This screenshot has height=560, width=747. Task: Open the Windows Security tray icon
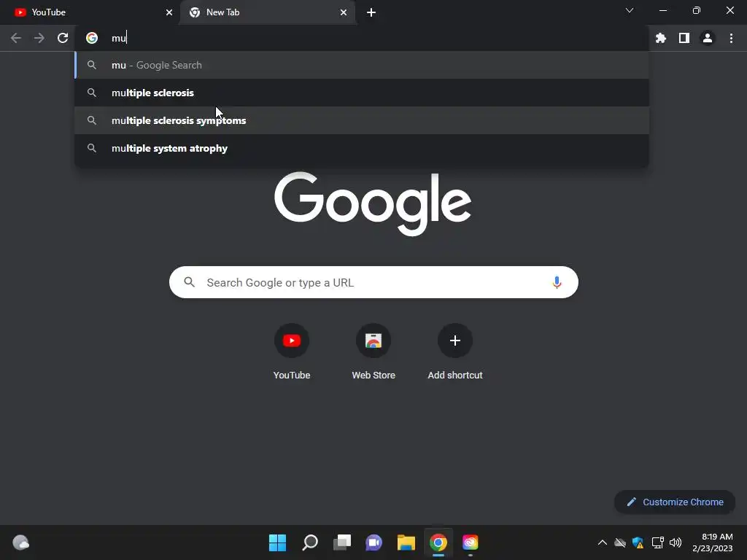click(x=638, y=542)
